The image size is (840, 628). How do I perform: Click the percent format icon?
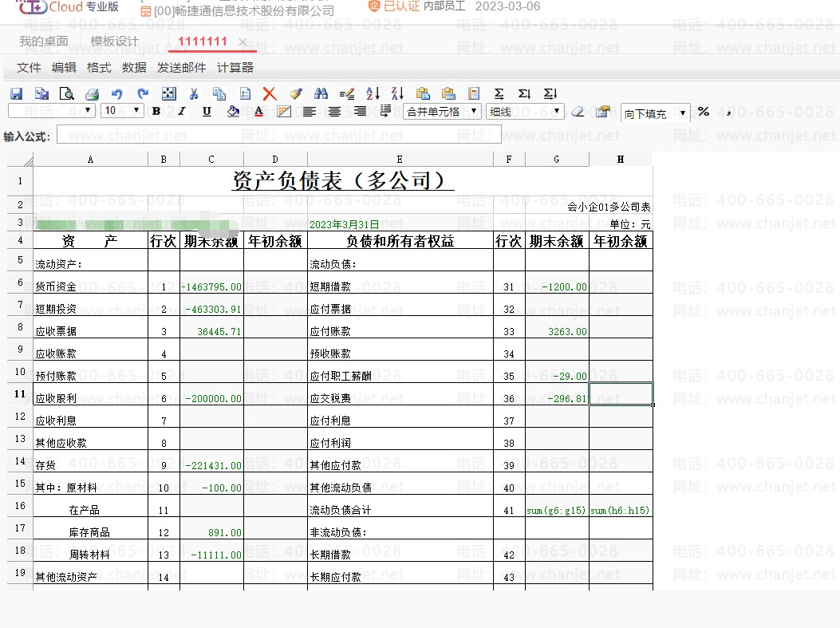tap(704, 112)
